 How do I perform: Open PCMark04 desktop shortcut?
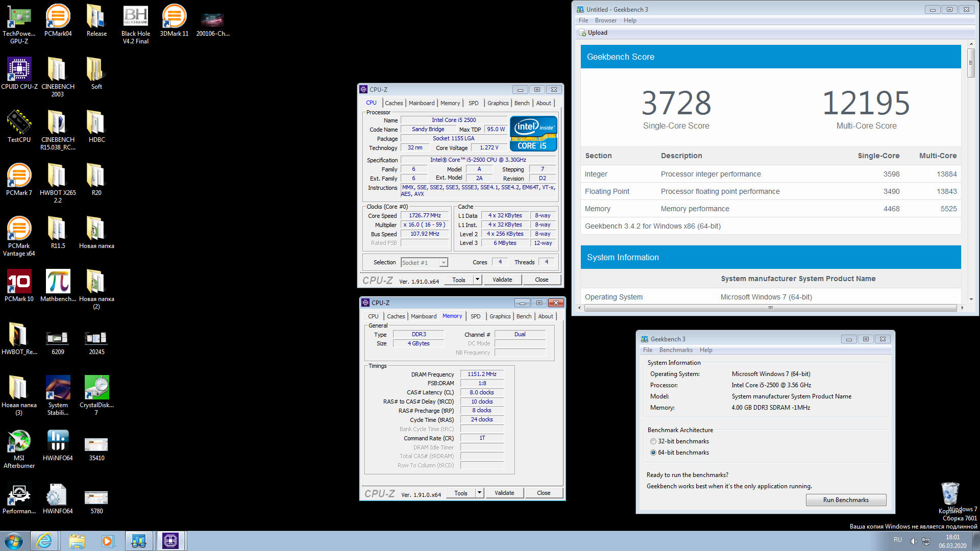click(58, 20)
